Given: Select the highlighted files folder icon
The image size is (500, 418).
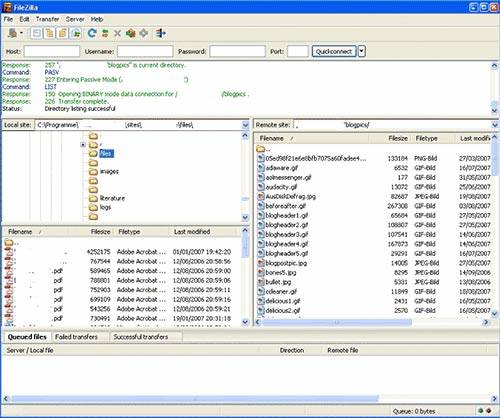Looking at the screenshot, I should 93,153.
